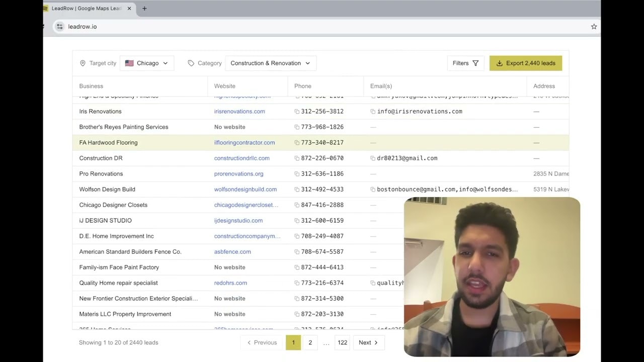Copy phone number for Construction DR
This screenshot has width=644, height=362.
point(297,158)
